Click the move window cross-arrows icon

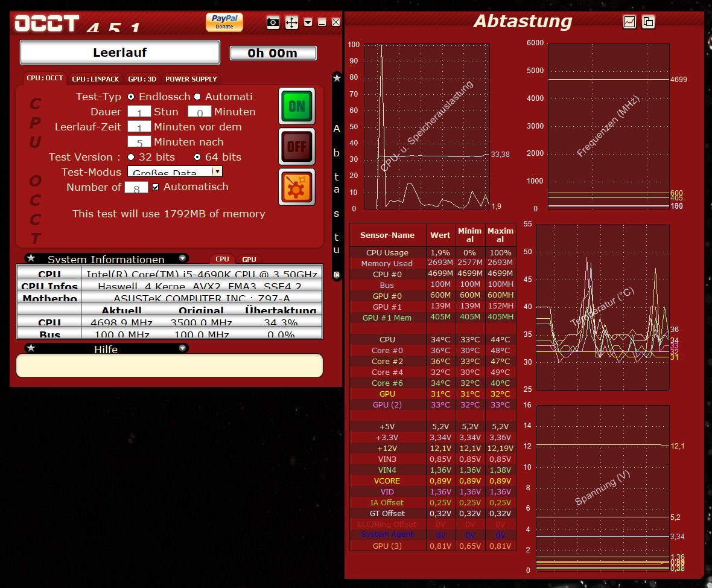pos(291,22)
